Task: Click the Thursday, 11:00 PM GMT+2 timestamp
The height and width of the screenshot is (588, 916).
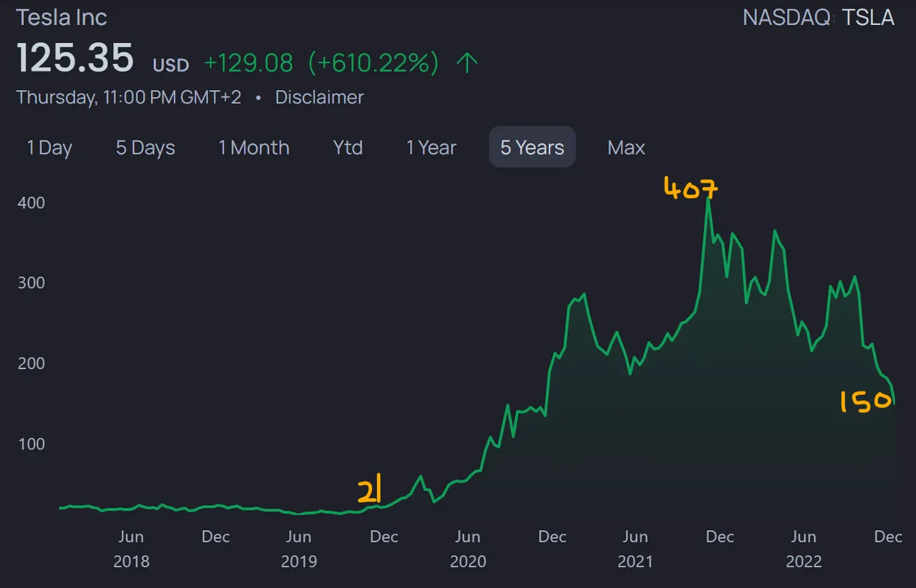Action: [129, 97]
